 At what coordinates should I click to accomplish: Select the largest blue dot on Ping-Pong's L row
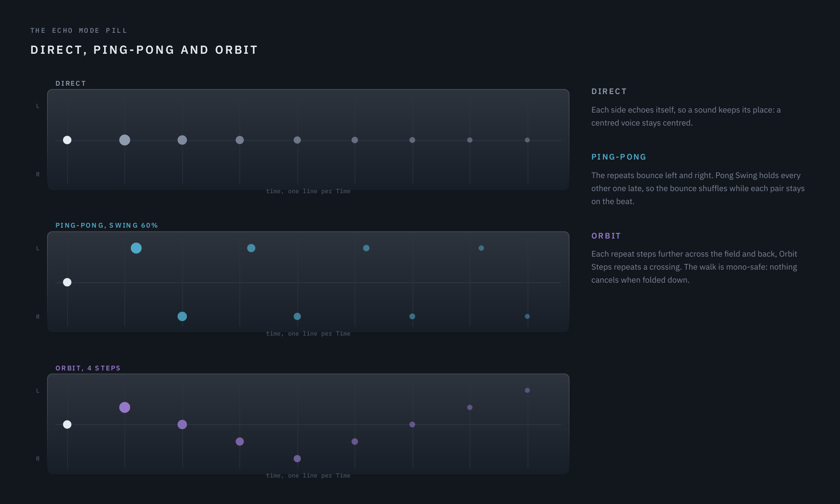click(x=136, y=248)
